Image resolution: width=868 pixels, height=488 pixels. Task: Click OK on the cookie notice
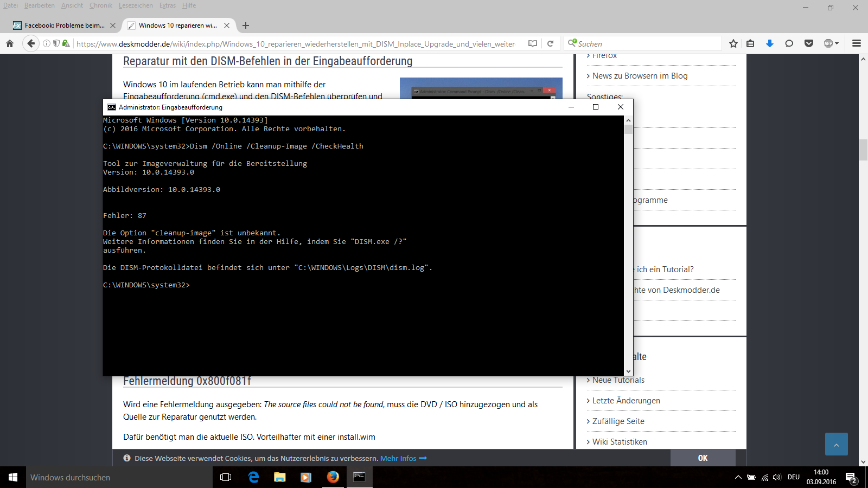[703, 458]
